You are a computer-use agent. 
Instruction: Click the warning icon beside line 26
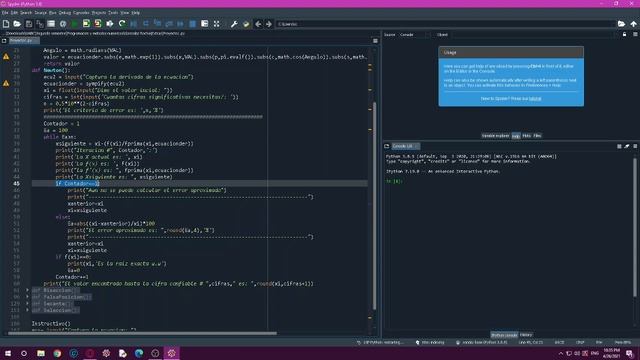point(6,57)
